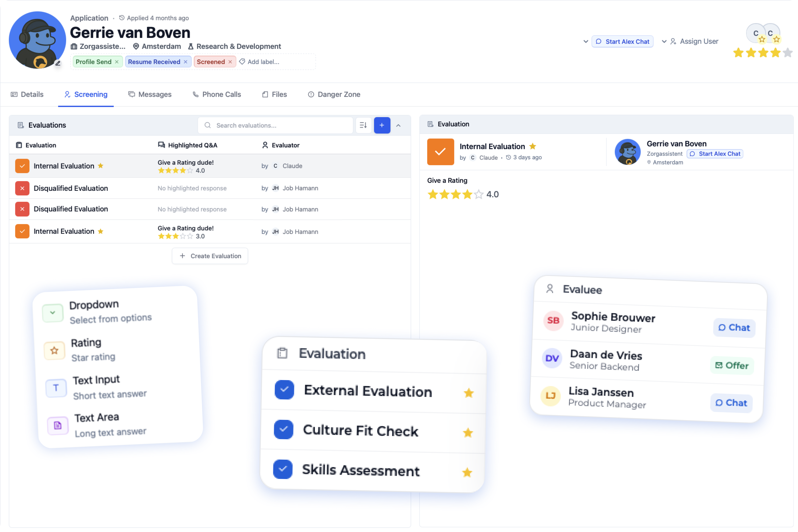Toggle the External Evaluation checkbox
798x532 pixels.
click(x=284, y=389)
